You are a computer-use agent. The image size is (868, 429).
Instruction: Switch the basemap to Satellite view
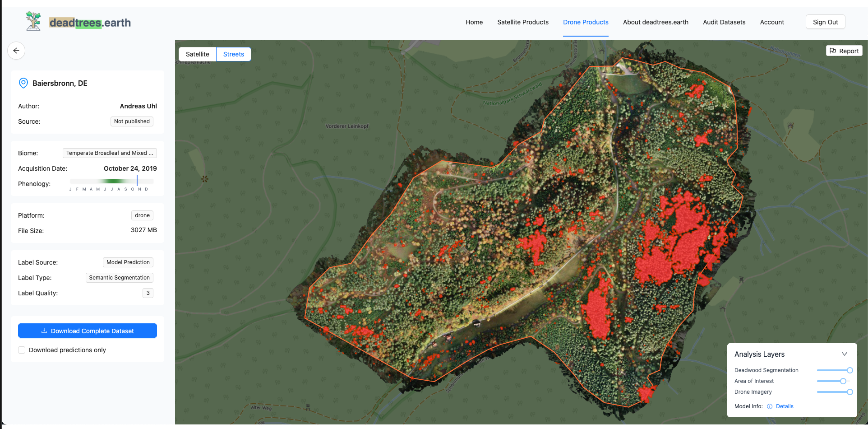pyautogui.click(x=197, y=54)
